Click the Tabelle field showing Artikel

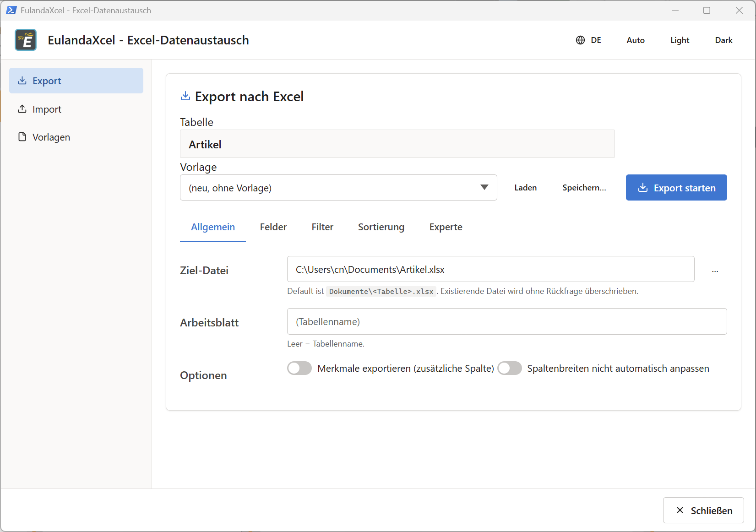pyautogui.click(x=397, y=144)
